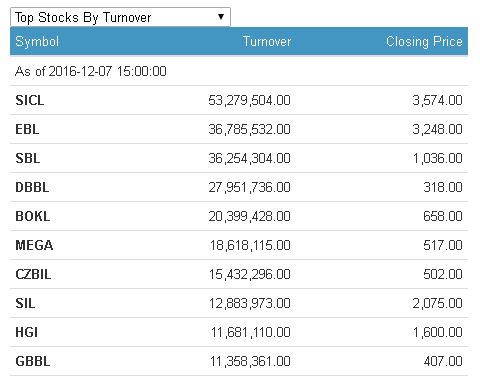Click the Closing Price column header
Image resolution: width=480 pixels, height=379 pixels.
click(x=424, y=42)
